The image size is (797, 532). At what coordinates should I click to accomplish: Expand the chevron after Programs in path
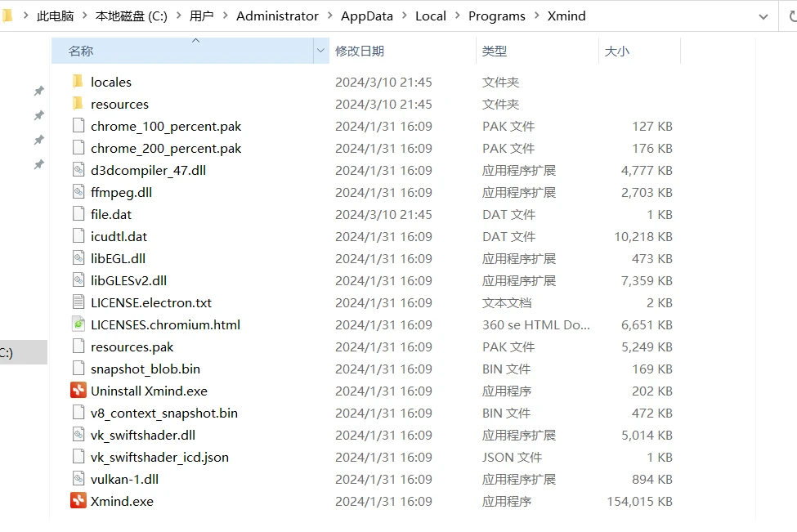pyautogui.click(x=537, y=16)
